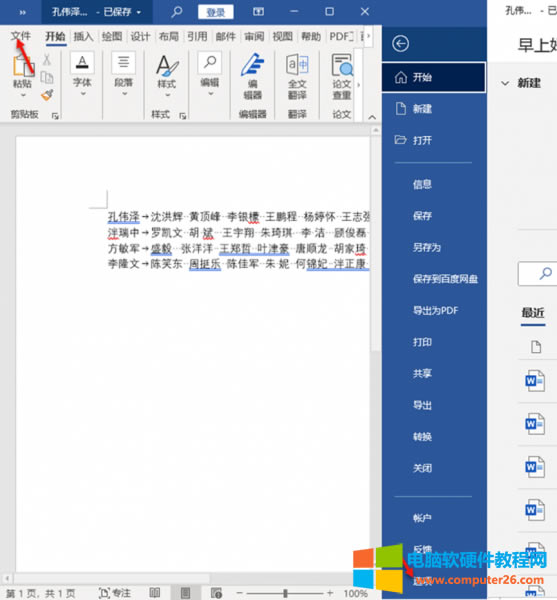The image size is (557, 600).
Task: Click the Copy icon in the clipboard group
Action: tap(47, 77)
